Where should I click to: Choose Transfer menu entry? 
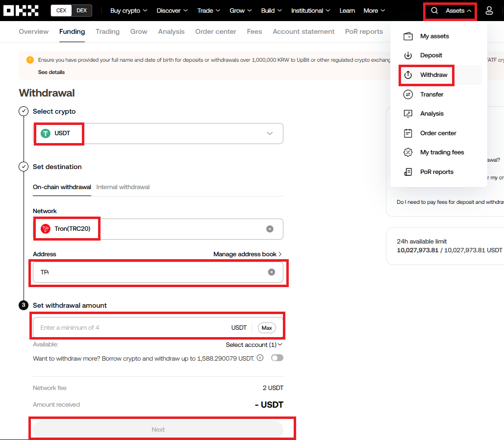[x=439, y=95]
